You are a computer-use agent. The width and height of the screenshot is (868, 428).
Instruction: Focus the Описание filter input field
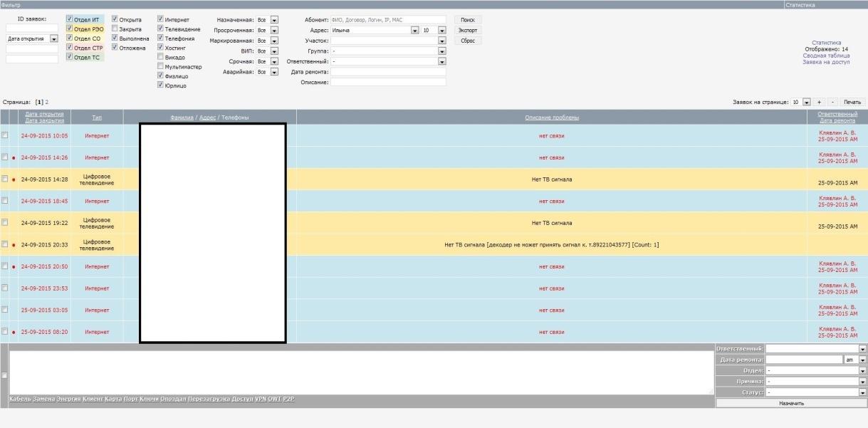click(388, 83)
